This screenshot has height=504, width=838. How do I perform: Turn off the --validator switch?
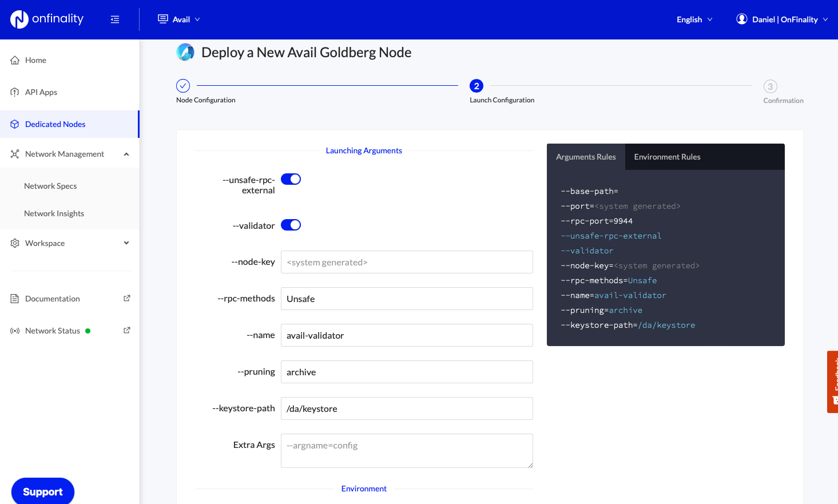[x=291, y=225]
